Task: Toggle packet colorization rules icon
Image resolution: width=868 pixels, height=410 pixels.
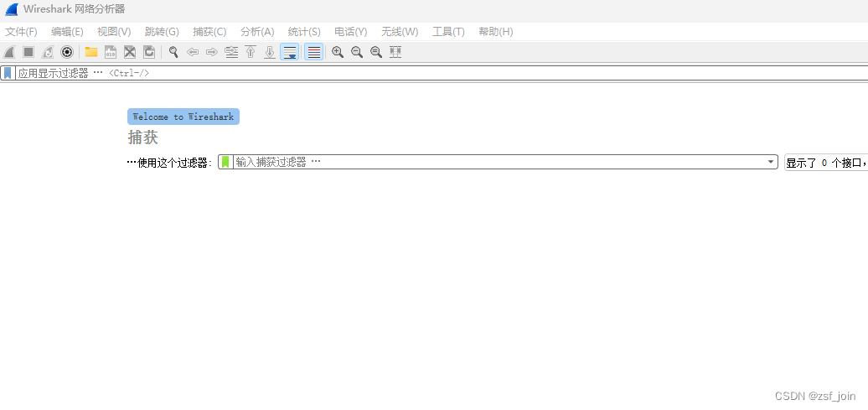Action: tap(314, 52)
